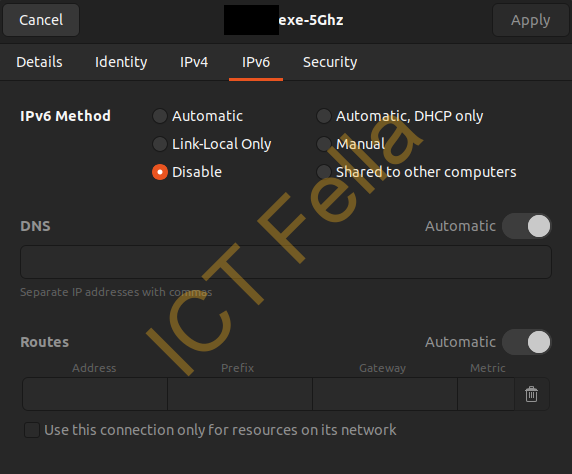Apply the connection settings
This screenshot has height=474, width=572.
530,20
